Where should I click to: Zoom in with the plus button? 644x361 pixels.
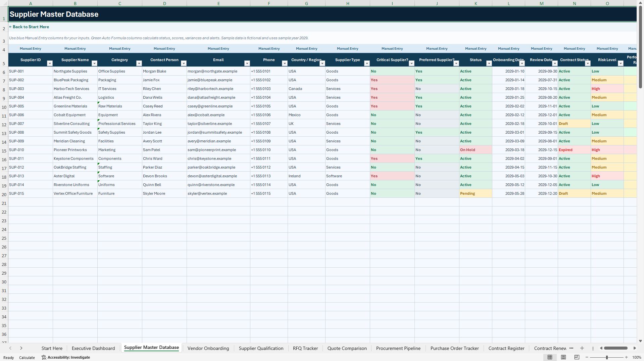point(626,357)
